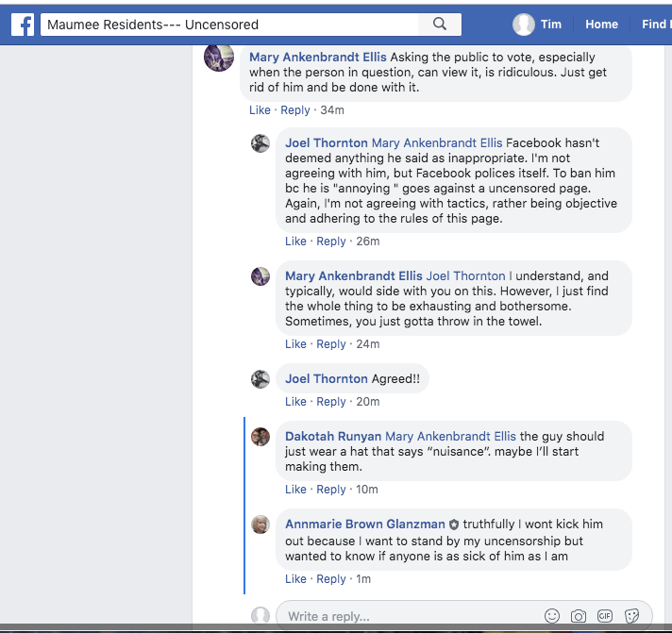Attach a photo using camera icon
The height and width of the screenshot is (633, 672).
click(x=579, y=616)
